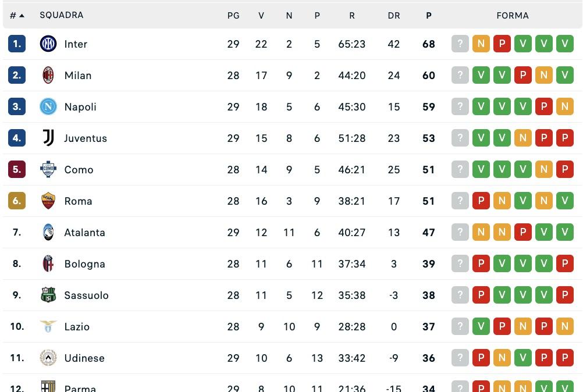583x392 pixels.
Task: Click the Napoli badge icon
Action: (x=48, y=106)
